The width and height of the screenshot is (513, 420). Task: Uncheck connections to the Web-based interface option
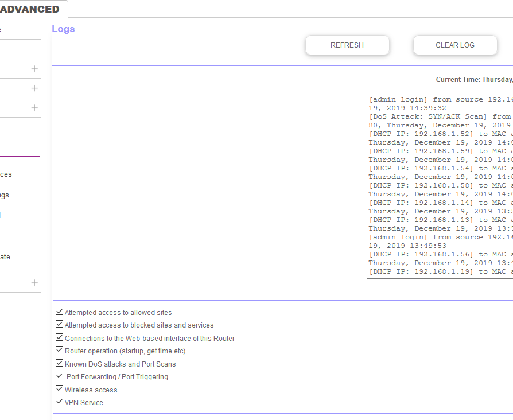(x=59, y=337)
